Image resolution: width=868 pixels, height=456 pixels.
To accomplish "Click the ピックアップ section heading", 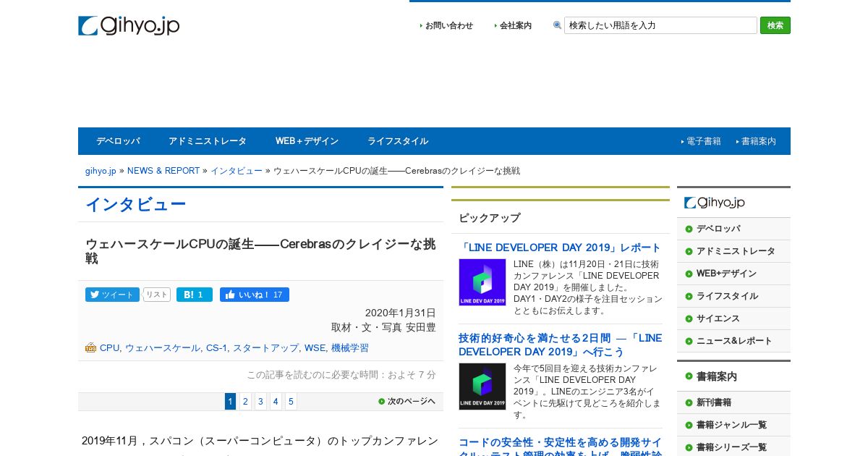I will 489,218.
